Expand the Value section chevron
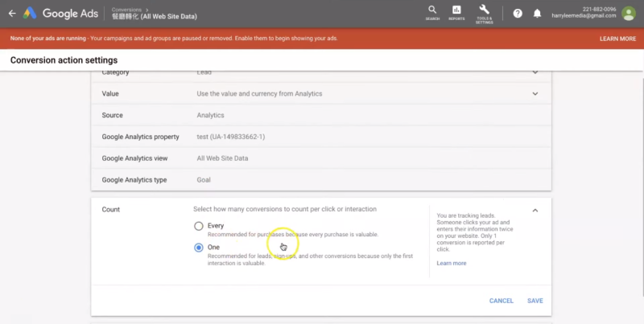Viewport: 644px width, 324px height. tap(535, 94)
